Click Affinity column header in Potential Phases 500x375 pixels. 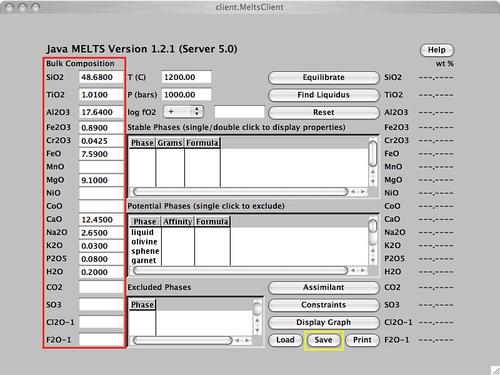tap(178, 222)
